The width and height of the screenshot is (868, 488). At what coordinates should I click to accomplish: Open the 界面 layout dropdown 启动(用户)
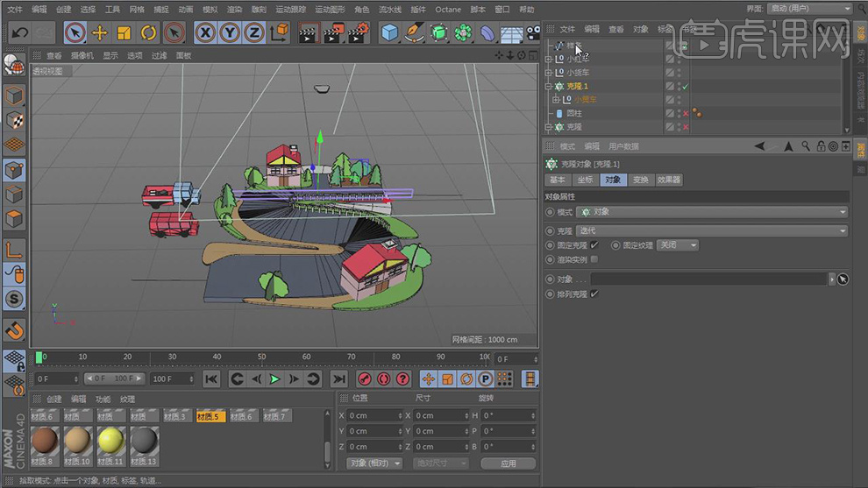pyautogui.click(x=809, y=9)
